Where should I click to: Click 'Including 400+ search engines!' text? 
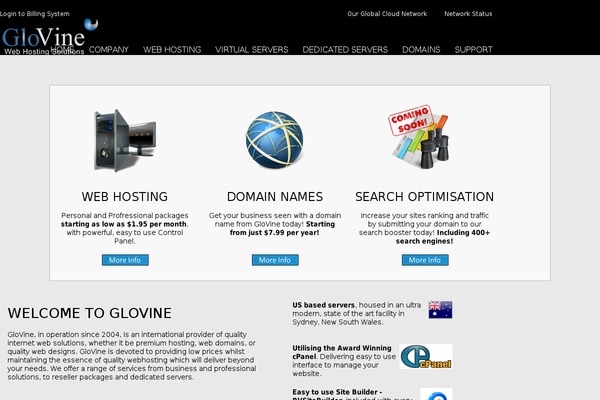(x=443, y=237)
